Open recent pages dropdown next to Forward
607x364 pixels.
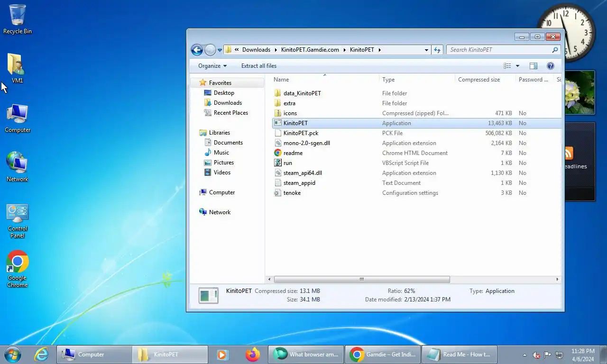220,50
